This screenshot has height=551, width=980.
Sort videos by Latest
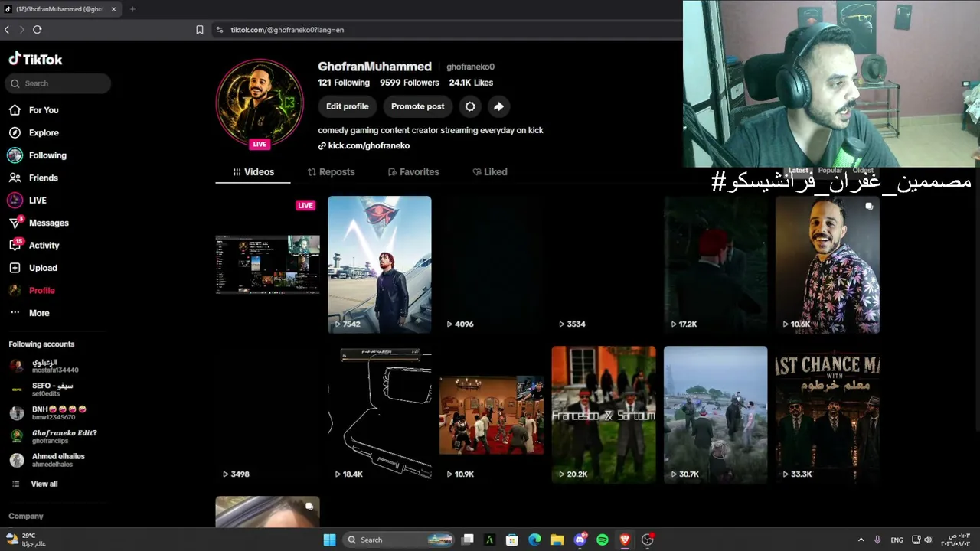point(799,170)
